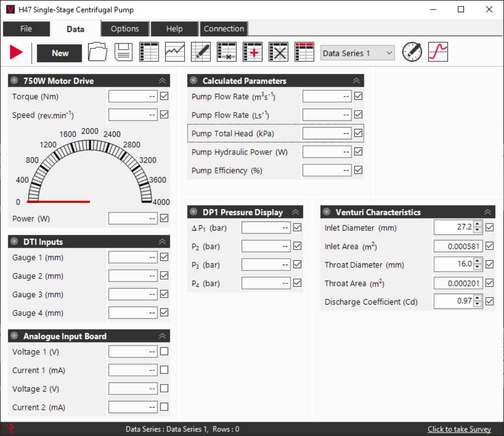Select the stopwatch timer icon on the toolbar
This screenshot has height=436, width=504.
(x=411, y=51)
